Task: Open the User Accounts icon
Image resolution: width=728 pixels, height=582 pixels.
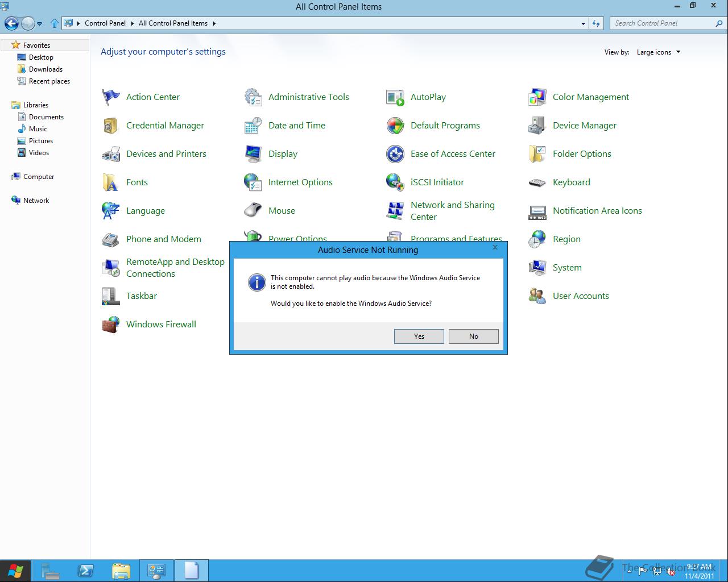Action: tap(537, 296)
